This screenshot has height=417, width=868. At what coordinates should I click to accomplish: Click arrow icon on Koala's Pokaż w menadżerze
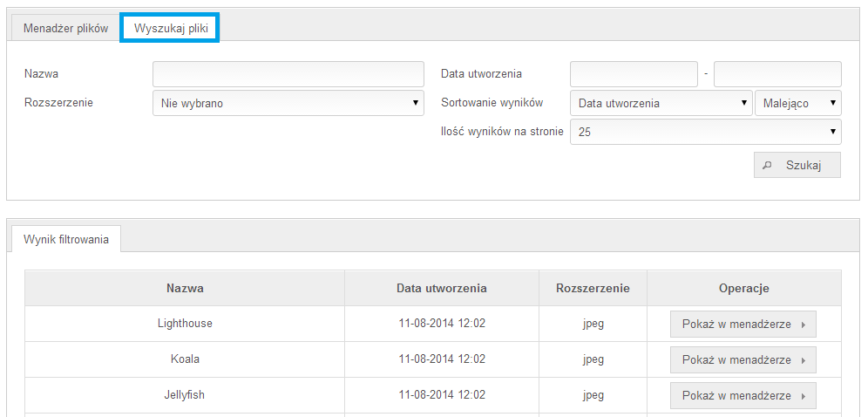pyautogui.click(x=804, y=360)
